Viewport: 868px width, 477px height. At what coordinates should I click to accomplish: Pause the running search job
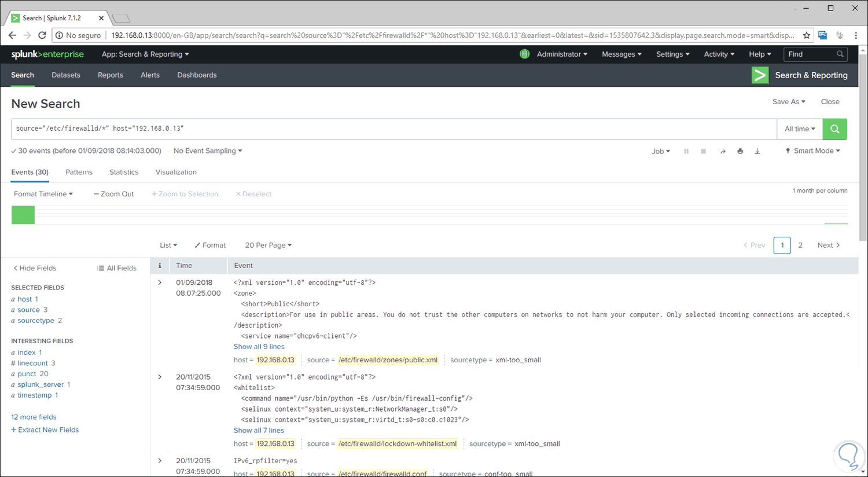(686, 151)
